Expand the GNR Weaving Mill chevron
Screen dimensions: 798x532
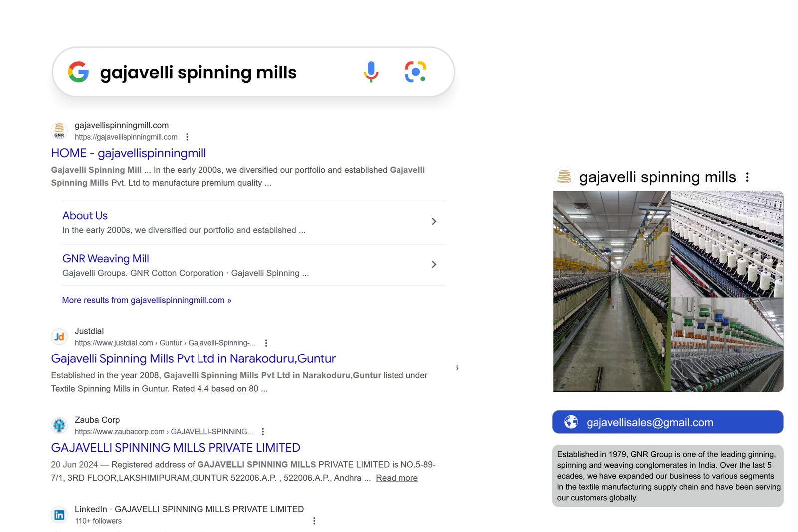tap(434, 264)
